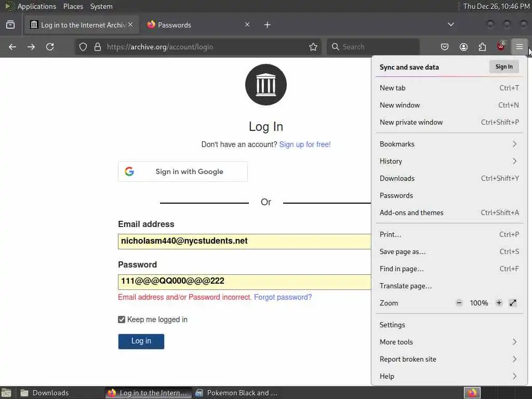Expand Report broken site submenu
The image size is (532, 399).
tap(449, 359)
